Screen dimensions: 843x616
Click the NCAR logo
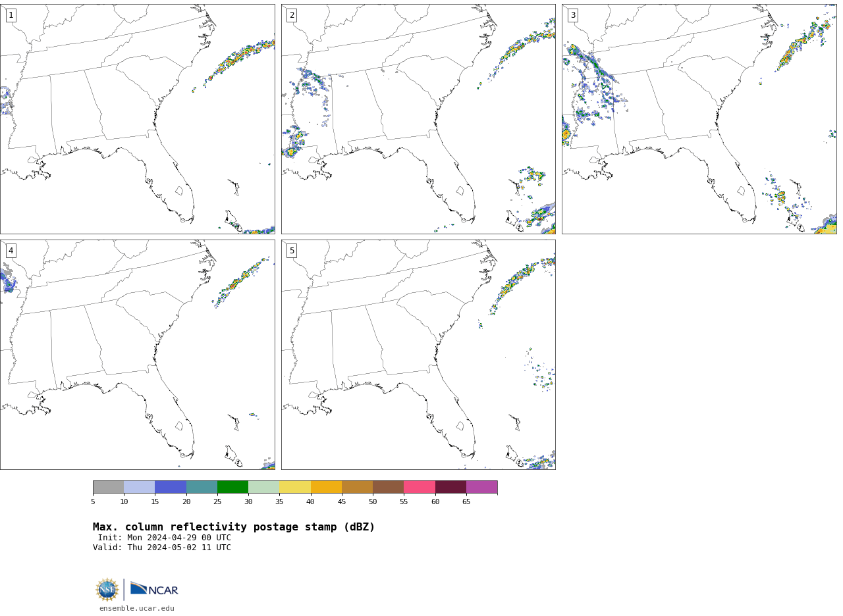coord(154,589)
